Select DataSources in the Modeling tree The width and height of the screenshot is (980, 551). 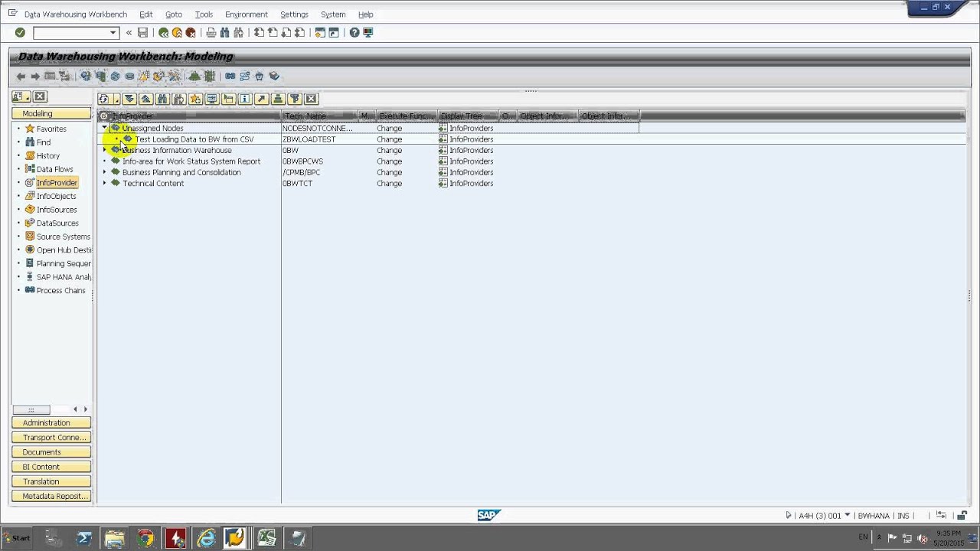pyautogui.click(x=57, y=223)
